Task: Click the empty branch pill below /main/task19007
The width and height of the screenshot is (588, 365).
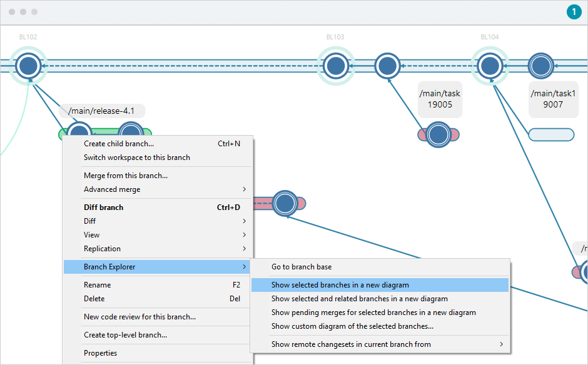Action: (x=551, y=134)
